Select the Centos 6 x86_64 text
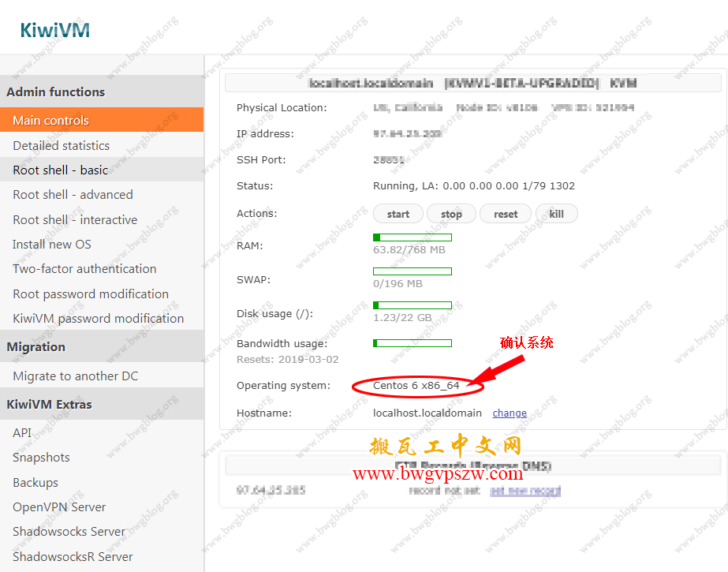The width and height of the screenshot is (728, 572). click(x=416, y=385)
